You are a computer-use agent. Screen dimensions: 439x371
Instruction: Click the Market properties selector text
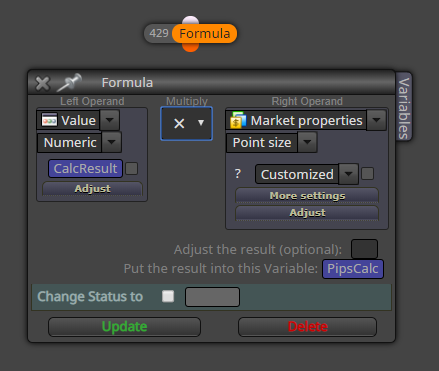click(306, 120)
